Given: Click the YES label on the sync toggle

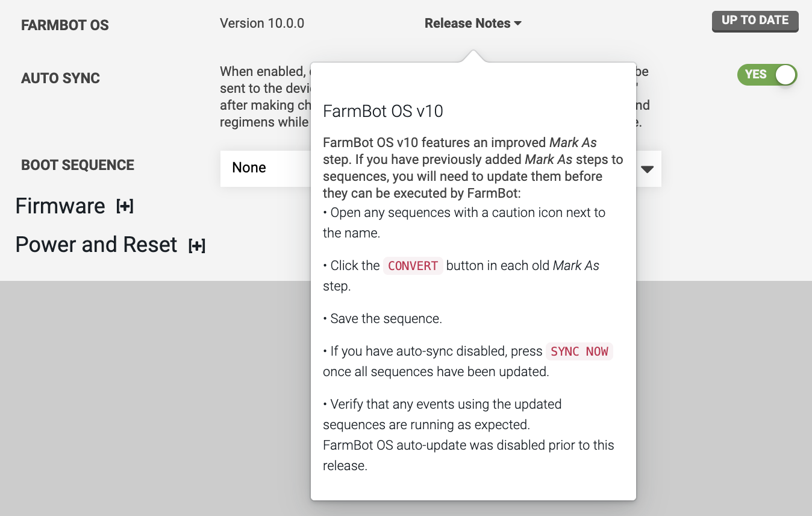Looking at the screenshot, I should (757, 74).
